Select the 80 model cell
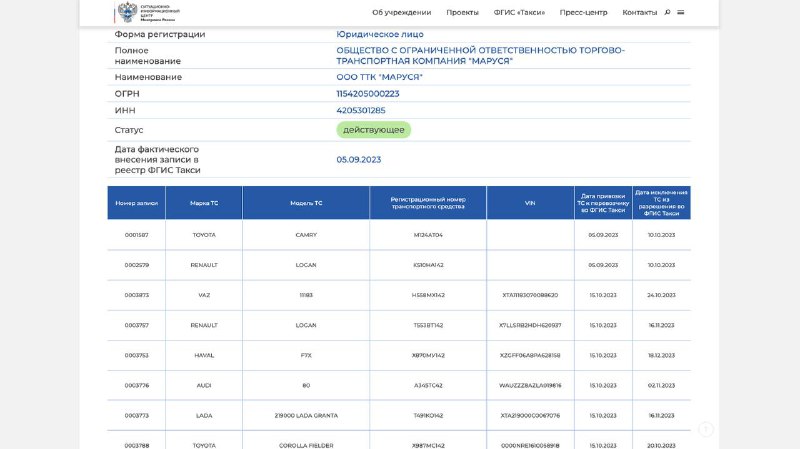This screenshot has width=800, height=449. (x=306, y=385)
